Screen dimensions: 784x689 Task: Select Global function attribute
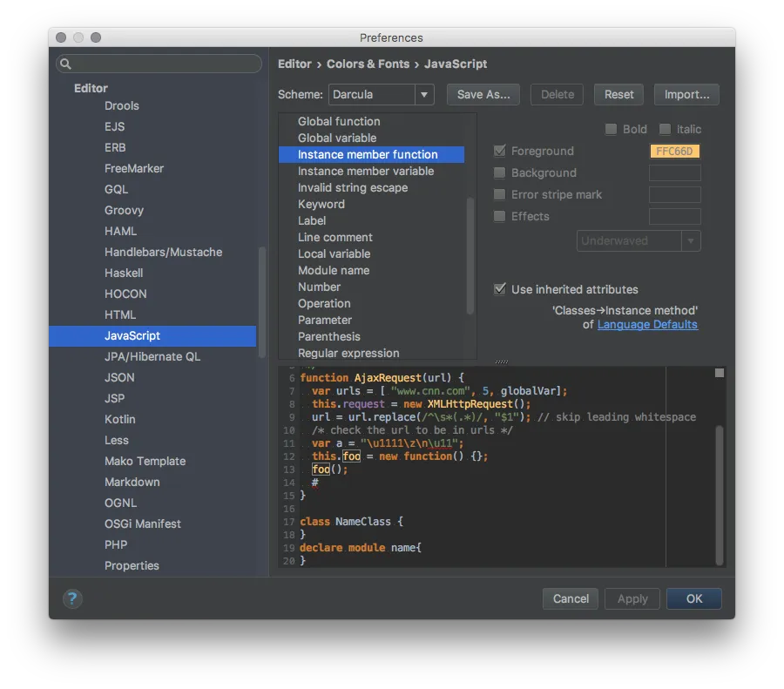point(339,121)
